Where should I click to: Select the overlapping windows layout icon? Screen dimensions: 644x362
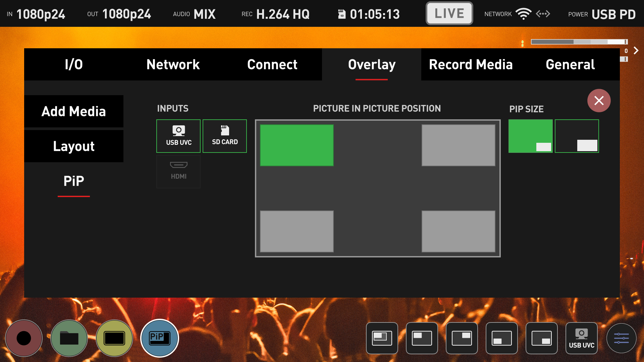[382, 338]
